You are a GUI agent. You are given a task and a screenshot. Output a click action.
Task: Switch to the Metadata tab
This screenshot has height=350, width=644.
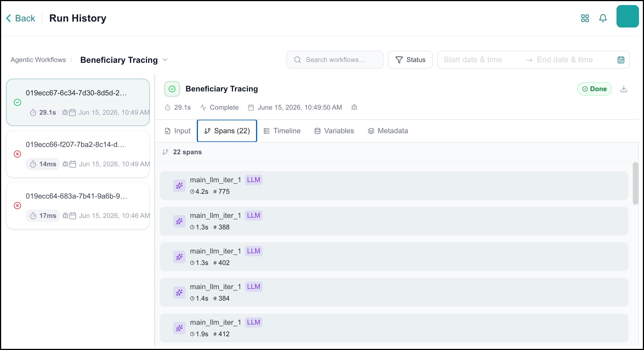click(388, 131)
